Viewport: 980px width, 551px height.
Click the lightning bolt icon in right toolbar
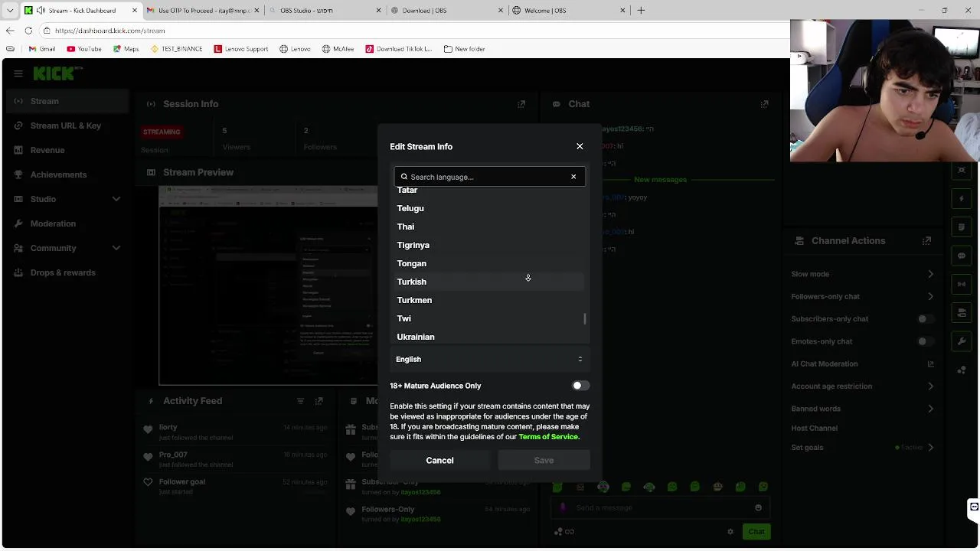[x=962, y=199]
